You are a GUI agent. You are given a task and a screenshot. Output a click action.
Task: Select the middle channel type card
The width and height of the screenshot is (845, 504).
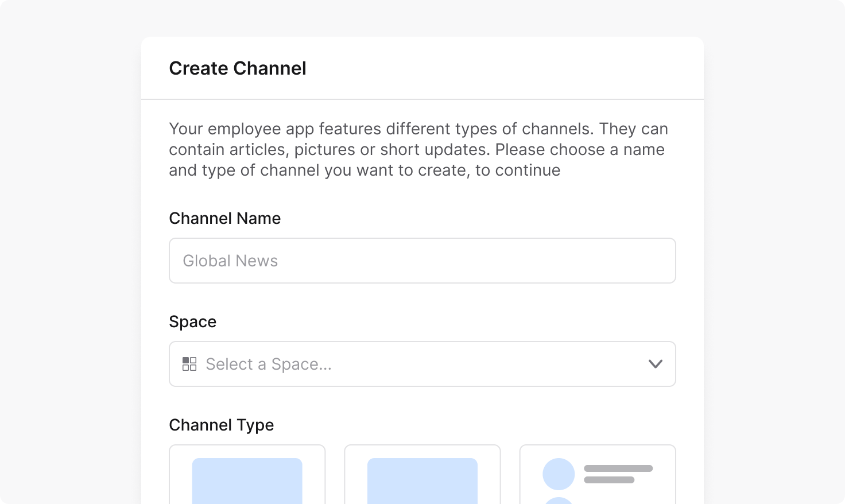(x=422, y=474)
